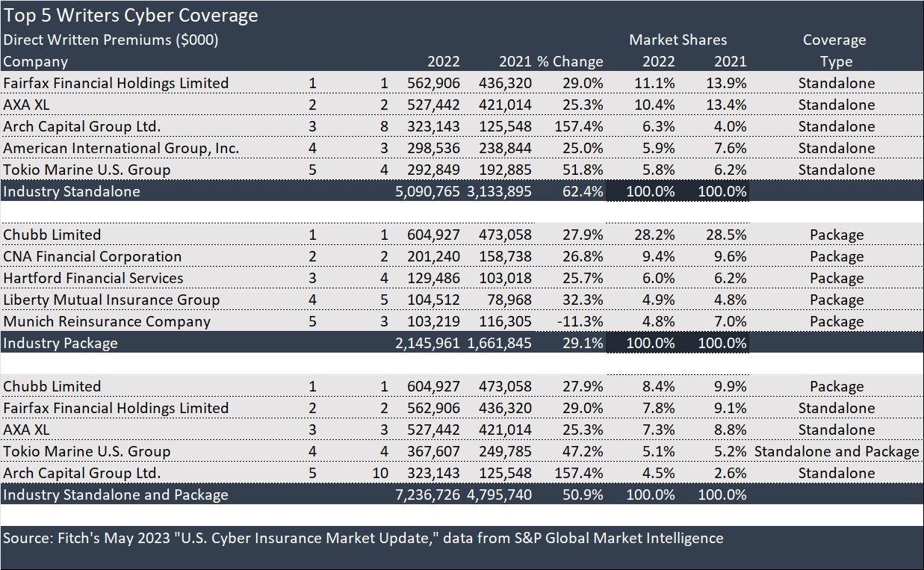Click the 28.2% Chubb market share cell
This screenshot has height=570, width=924.
pos(655,235)
